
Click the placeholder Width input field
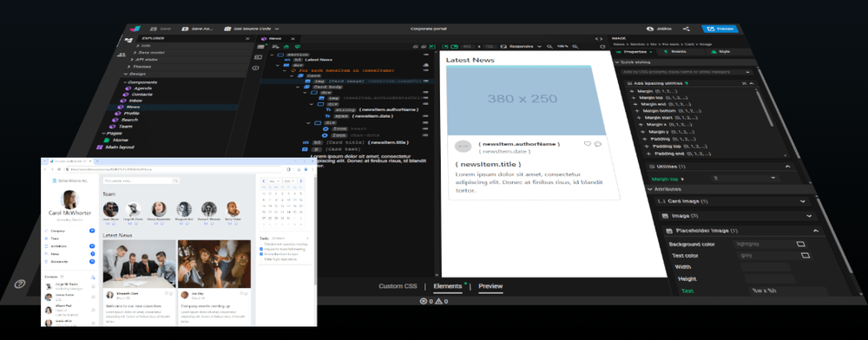coord(766,267)
